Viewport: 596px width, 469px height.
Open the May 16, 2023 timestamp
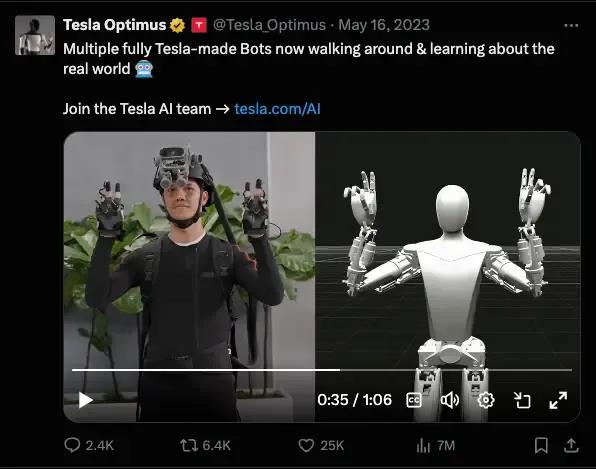[x=384, y=25]
